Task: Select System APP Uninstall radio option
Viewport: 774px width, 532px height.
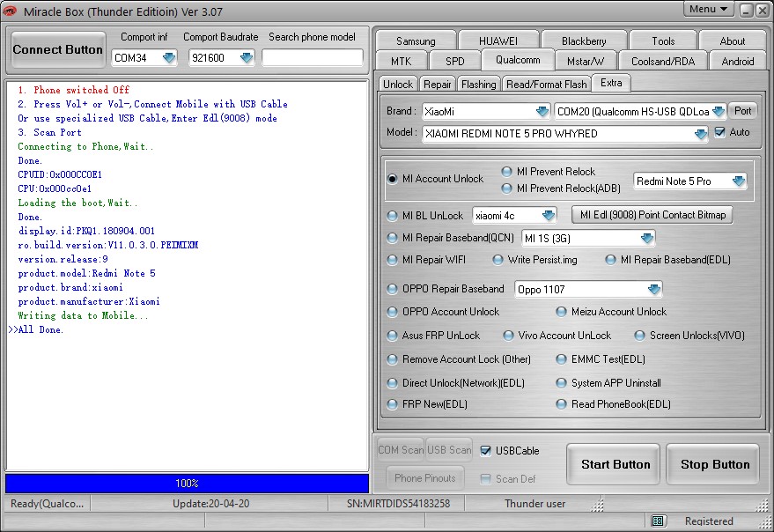Action: coord(561,383)
